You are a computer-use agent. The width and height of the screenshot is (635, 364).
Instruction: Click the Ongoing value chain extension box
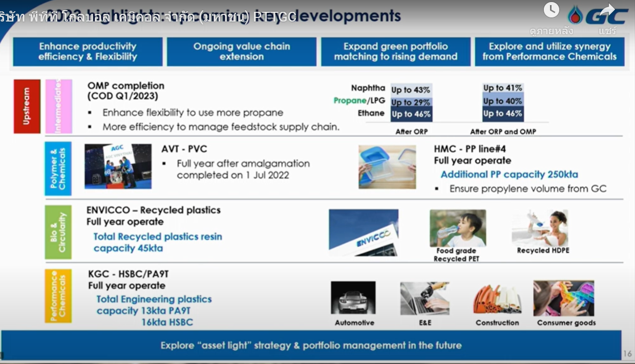click(241, 52)
